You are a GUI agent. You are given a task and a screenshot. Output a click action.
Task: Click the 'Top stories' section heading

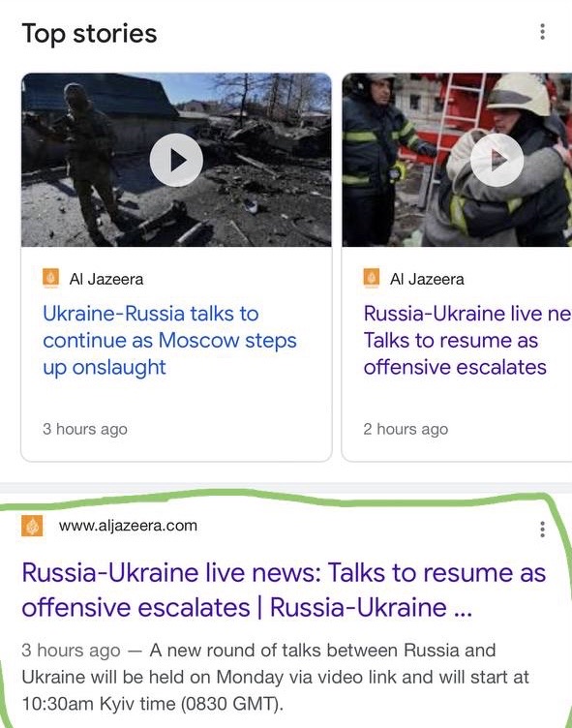coord(89,34)
